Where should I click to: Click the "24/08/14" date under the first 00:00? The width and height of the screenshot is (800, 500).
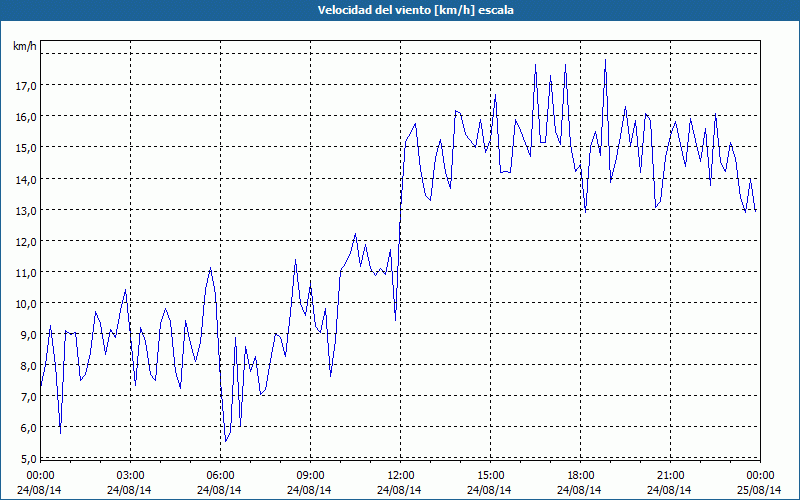39,490
